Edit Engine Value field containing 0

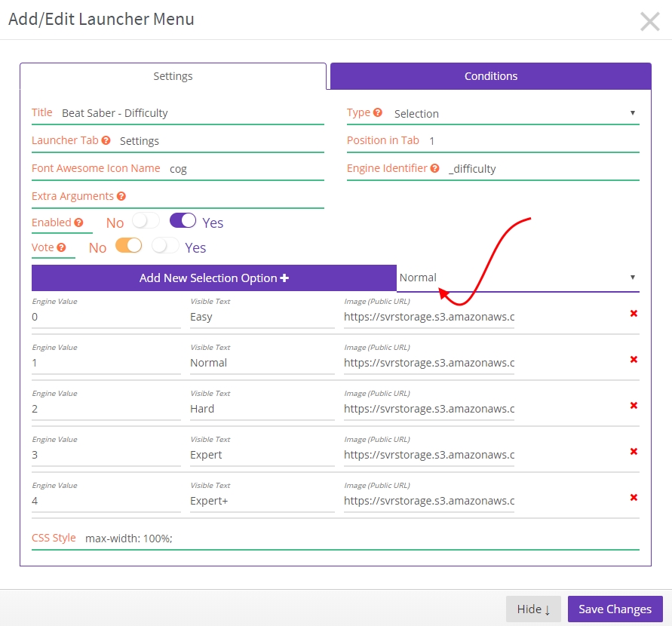106,317
